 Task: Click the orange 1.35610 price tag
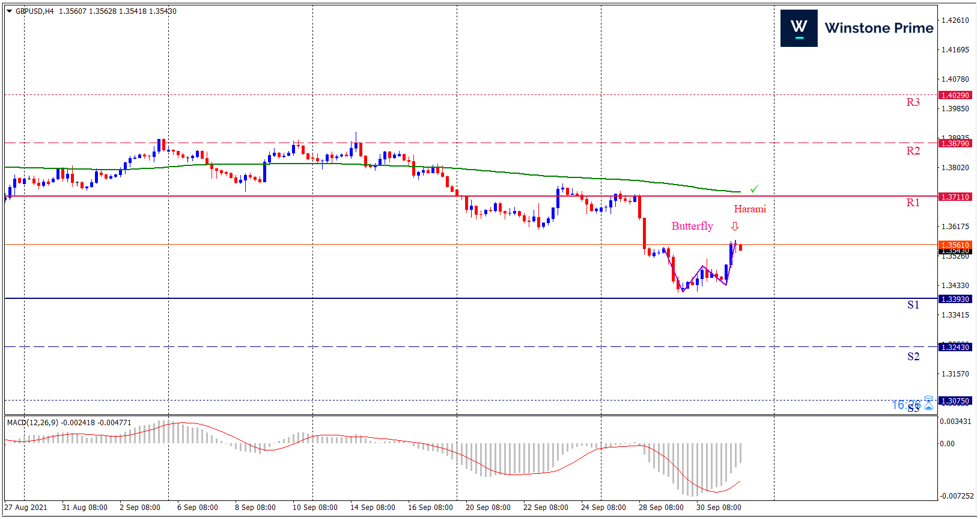[955, 244]
